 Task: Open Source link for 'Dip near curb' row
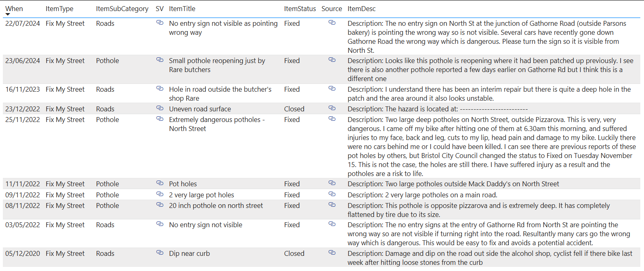[x=332, y=253]
